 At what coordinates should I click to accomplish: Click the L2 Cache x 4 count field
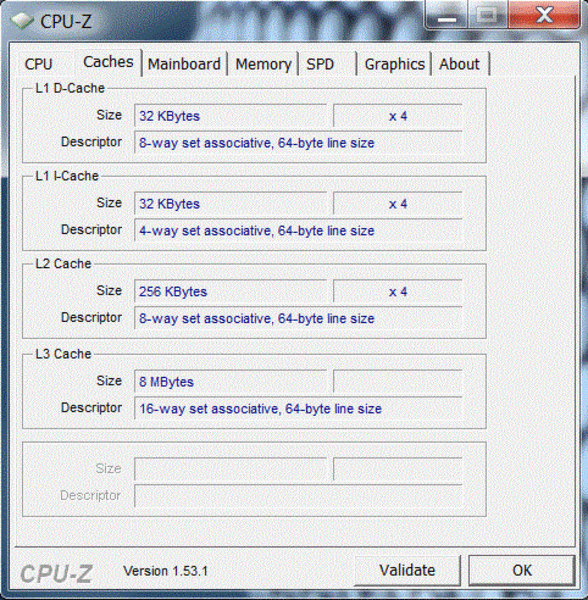(398, 292)
